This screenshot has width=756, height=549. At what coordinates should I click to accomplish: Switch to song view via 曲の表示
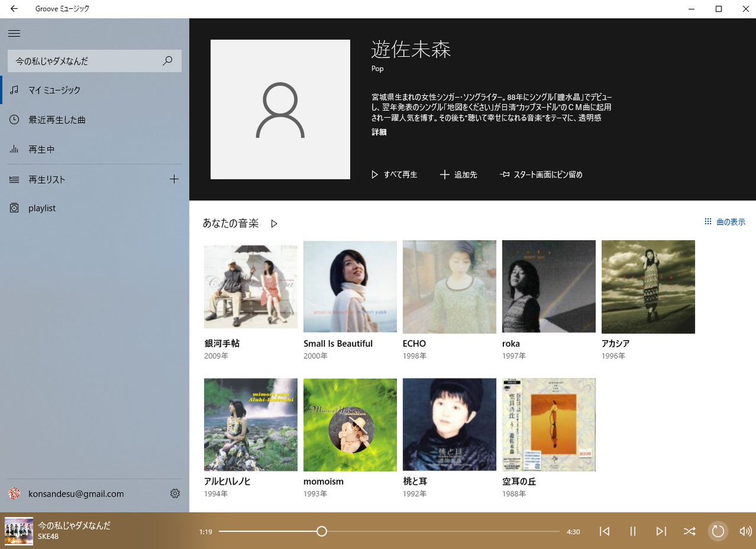[725, 222]
